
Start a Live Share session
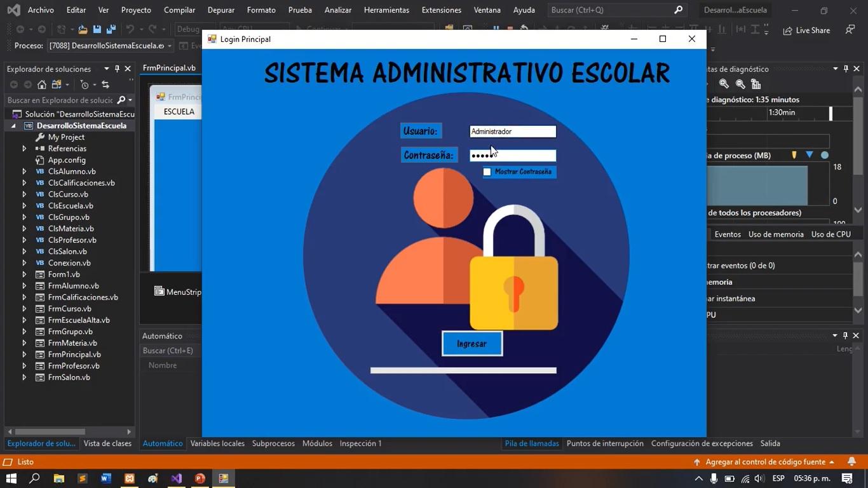click(806, 30)
